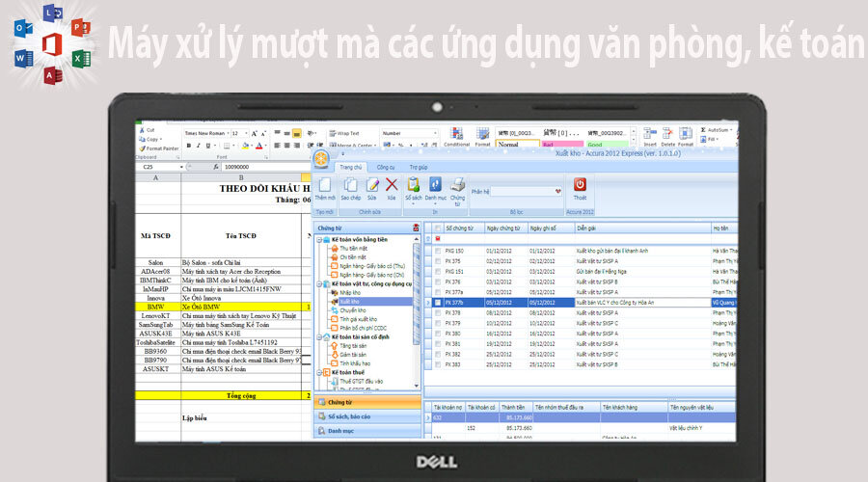Toggle the header select-all checkbox
868x482 pixels.
tap(438, 228)
